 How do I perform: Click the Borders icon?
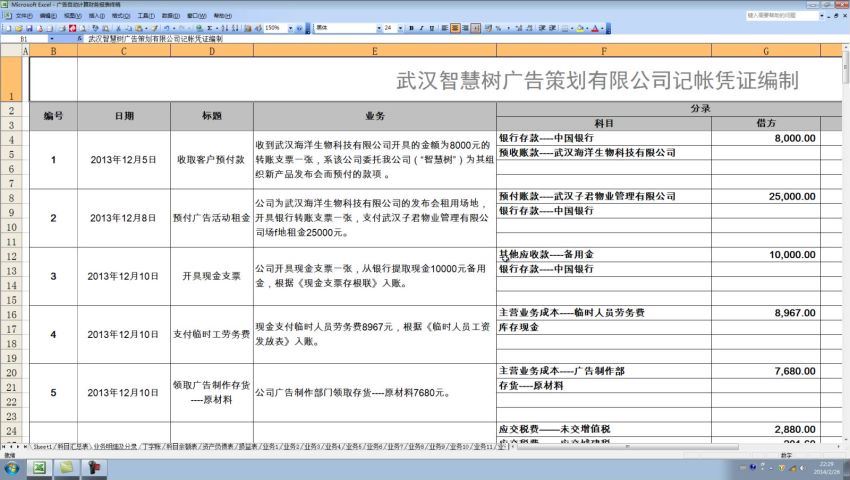(x=565, y=28)
